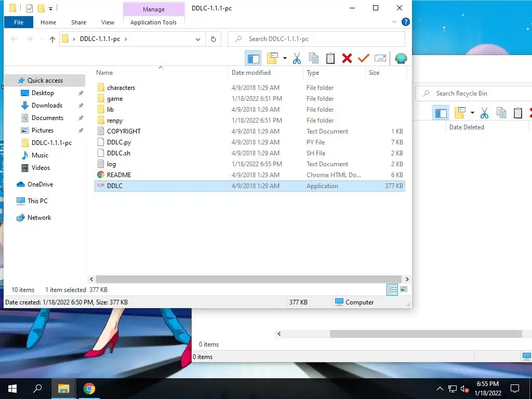Open the Application Tools tab
This screenshot has width=532, height=399.
tap(153, 22)
